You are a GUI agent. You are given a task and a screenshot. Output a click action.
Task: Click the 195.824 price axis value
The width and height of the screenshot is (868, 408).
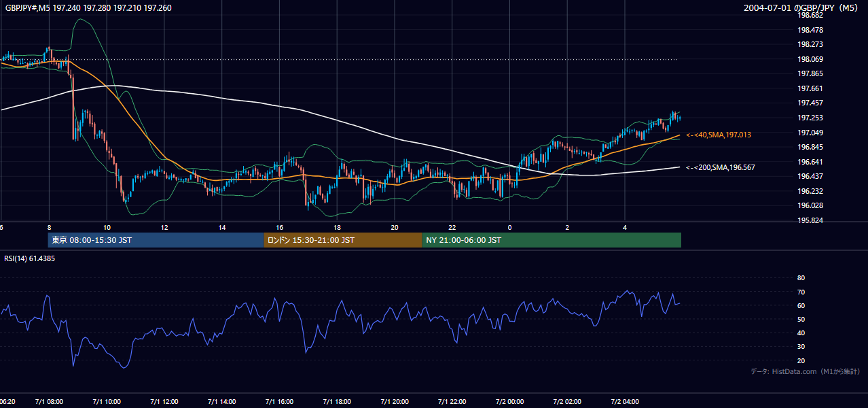pyautogui.click(x=810, y=220)
